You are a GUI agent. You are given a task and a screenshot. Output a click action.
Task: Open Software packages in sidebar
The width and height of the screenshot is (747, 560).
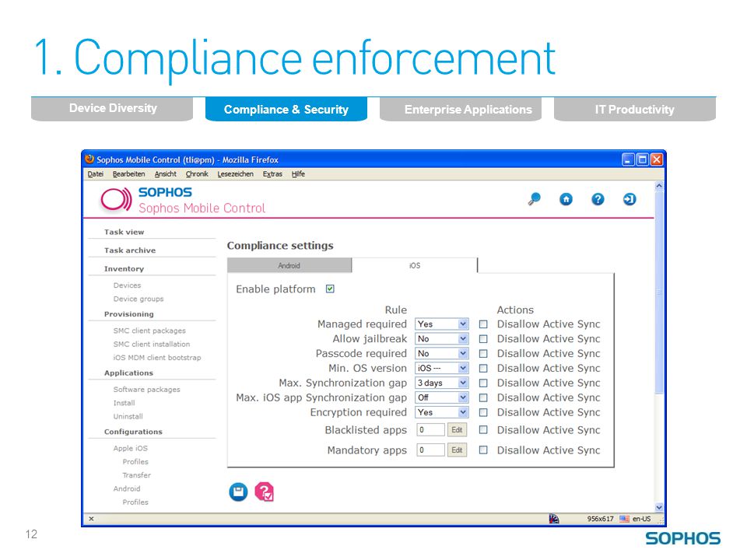point(147,389)
